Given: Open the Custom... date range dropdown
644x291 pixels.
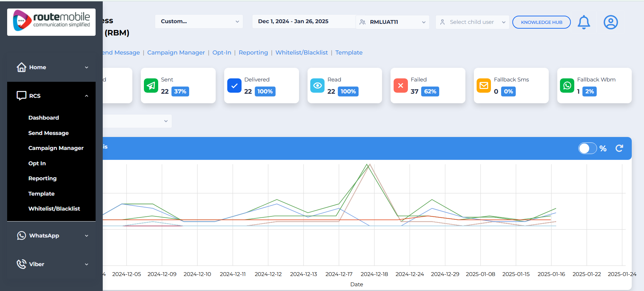Looking at the screenshot, I should (199, 21).
